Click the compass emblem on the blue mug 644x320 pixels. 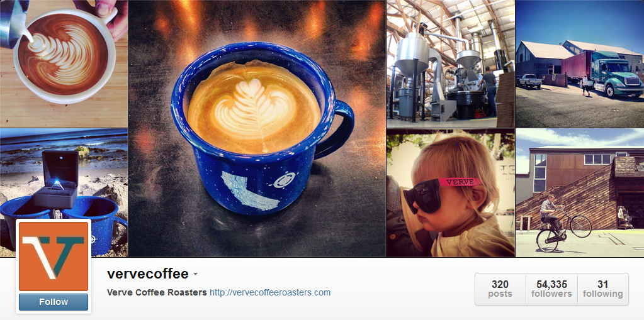(x=283, y=180)
